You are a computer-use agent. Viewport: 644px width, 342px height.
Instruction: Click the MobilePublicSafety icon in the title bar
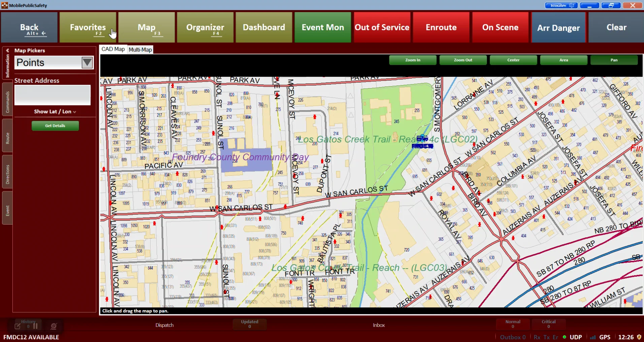pyautogui.click(x=4, y=5)
